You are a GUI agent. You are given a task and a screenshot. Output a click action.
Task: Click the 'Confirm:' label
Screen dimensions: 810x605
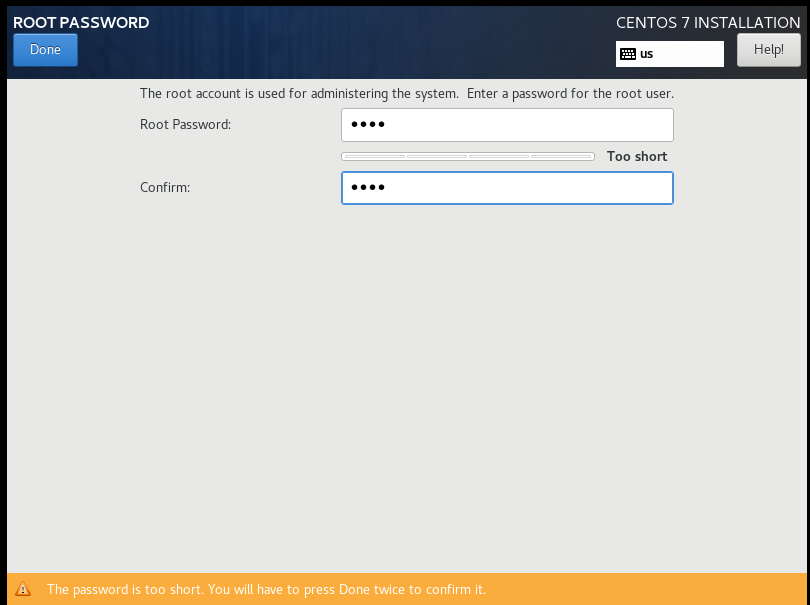[x=165, y=187]
